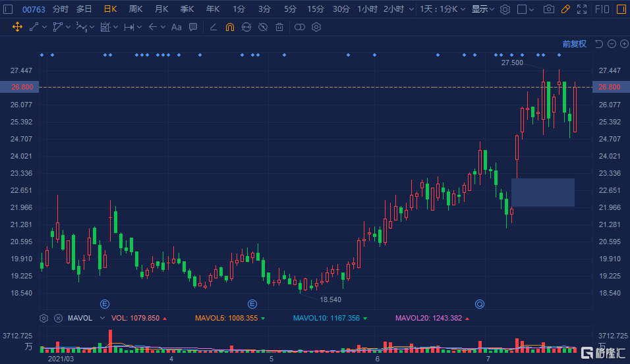Select the ruler measurement chart tool
The width and height of the screenshot is (630, 364).
click(x=105, y=27)
